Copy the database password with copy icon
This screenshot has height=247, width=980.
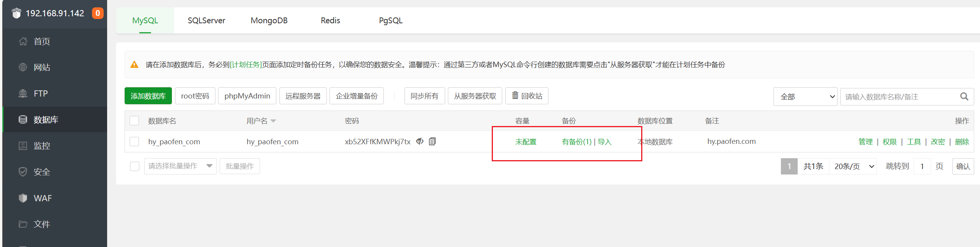(x=432, y=142)
